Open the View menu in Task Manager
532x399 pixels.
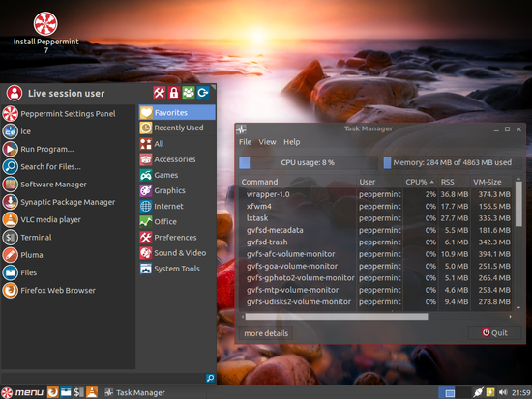267,142
